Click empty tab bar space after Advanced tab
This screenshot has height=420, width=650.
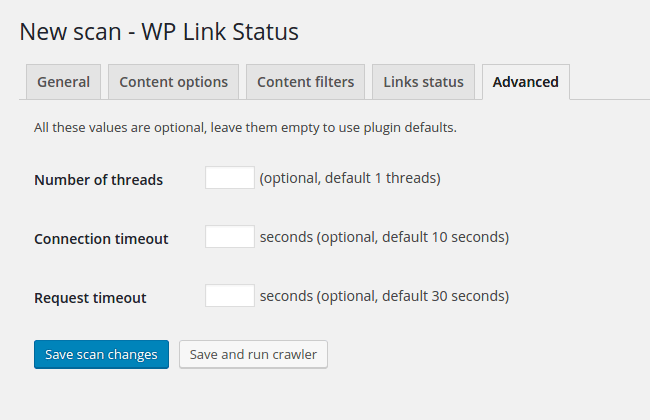pos(609,82)
